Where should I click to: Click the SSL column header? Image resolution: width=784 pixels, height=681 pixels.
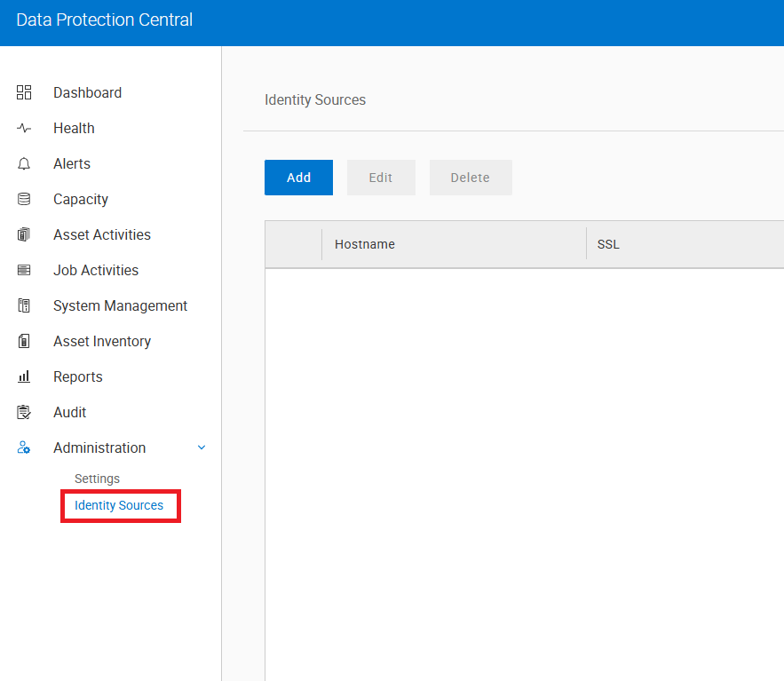(x=608, y=243)
